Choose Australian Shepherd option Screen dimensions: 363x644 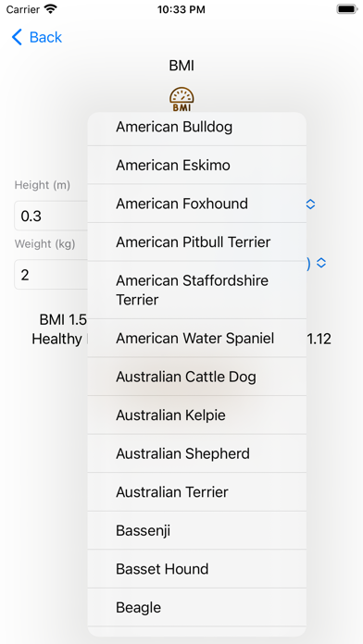pyautogui.click(x=197, y=453)
